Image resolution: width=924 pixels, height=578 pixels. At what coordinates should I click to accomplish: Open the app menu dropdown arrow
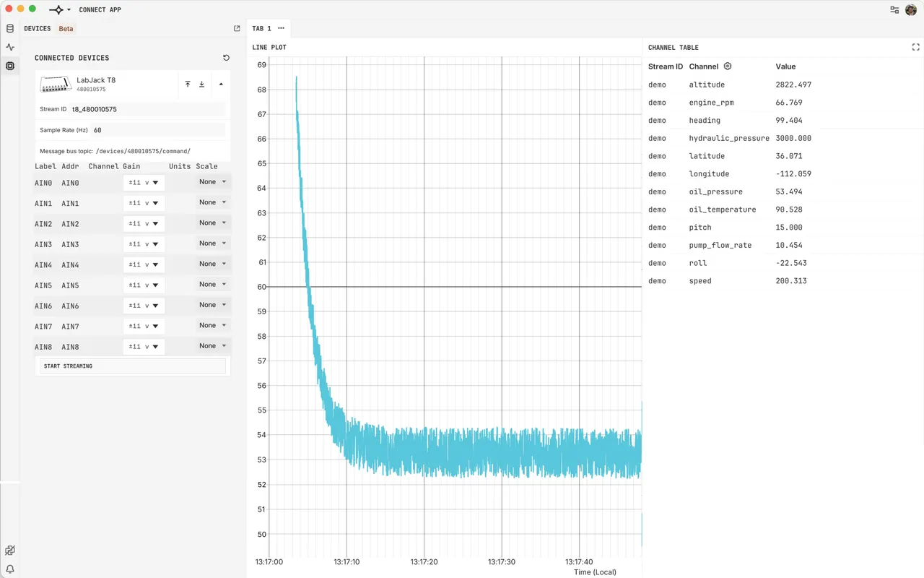pos(69,10)
